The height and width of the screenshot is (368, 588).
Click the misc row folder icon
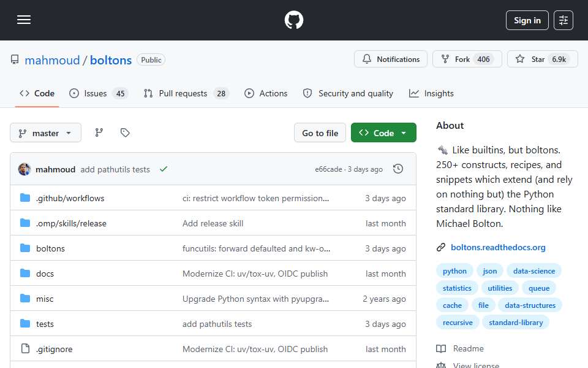point(25,298)
